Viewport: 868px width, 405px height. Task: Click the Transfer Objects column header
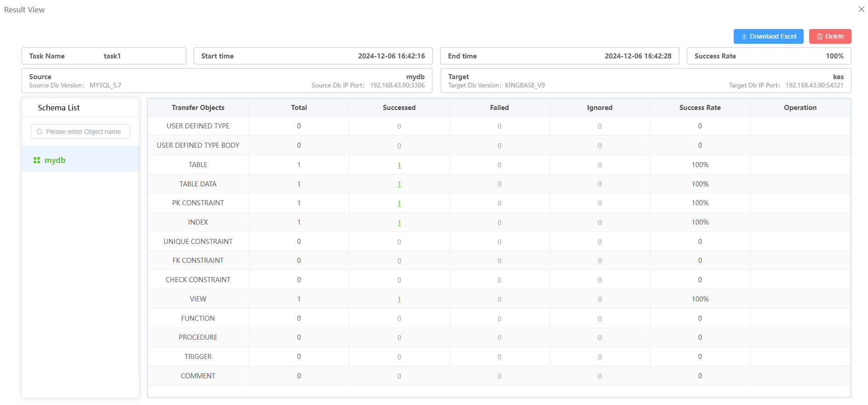198,108
